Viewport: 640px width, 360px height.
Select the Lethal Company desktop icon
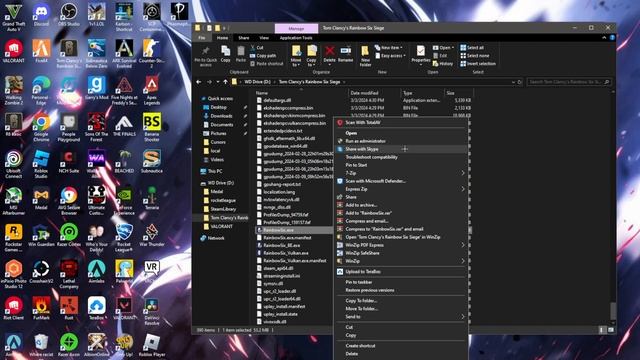pyautogui.click(x=69, y=274)
